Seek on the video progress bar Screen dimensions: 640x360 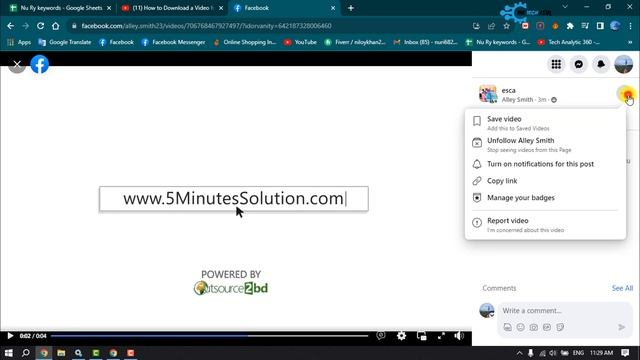coord(209,336)
